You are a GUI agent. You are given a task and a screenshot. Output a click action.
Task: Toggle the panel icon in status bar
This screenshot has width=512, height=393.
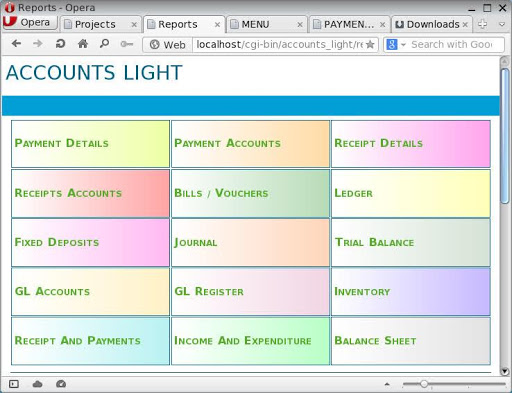[14, 384]
